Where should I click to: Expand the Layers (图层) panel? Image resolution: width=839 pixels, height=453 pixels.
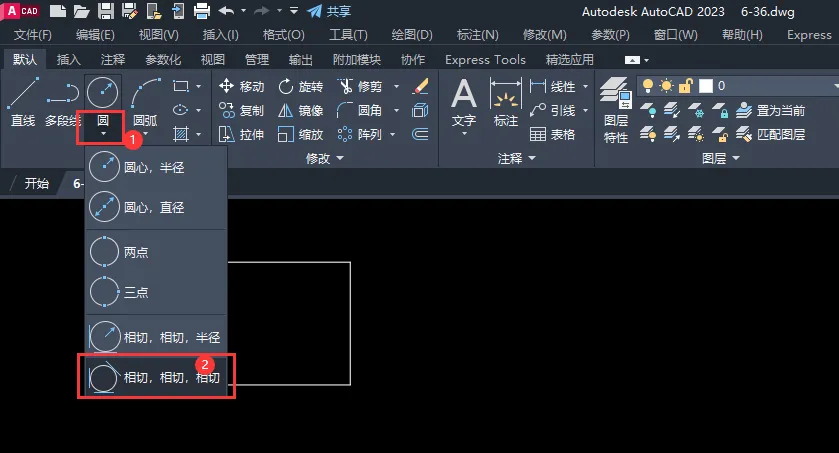[720, 158]
